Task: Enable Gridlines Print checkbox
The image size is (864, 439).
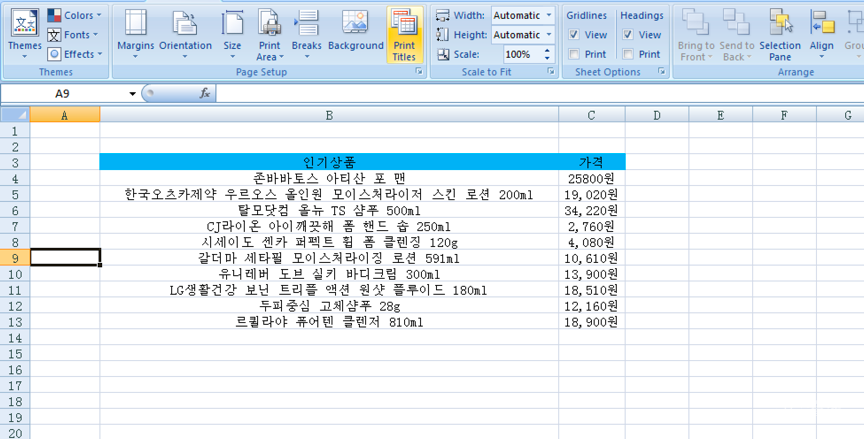Action: (574, 54)
